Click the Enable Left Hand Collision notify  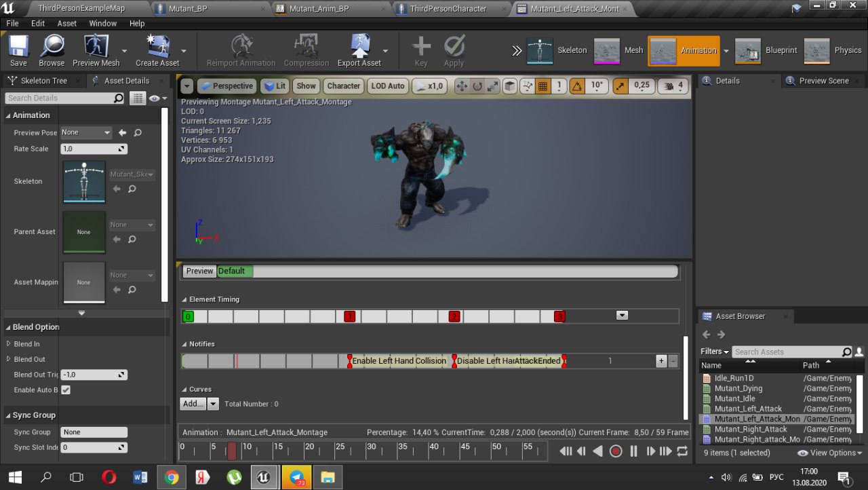coord(399,361)
